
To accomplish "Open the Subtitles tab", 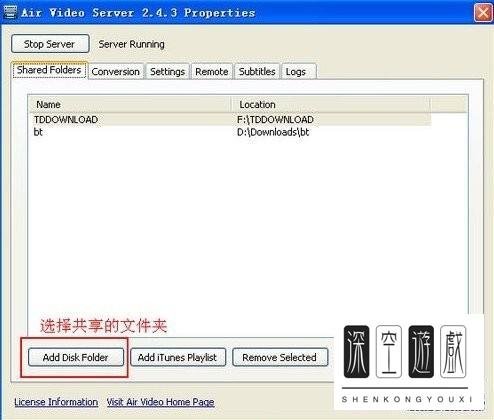I will click(257, 71).
